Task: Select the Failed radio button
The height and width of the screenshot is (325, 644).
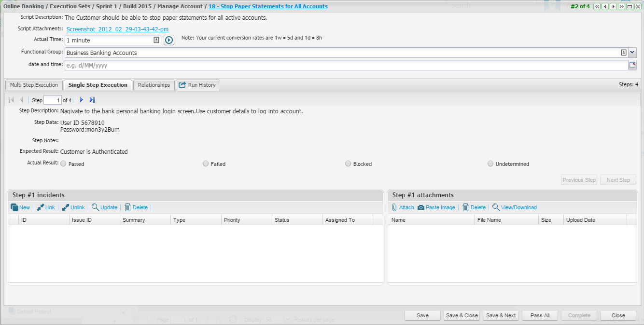Action: (x=206, y=164)
